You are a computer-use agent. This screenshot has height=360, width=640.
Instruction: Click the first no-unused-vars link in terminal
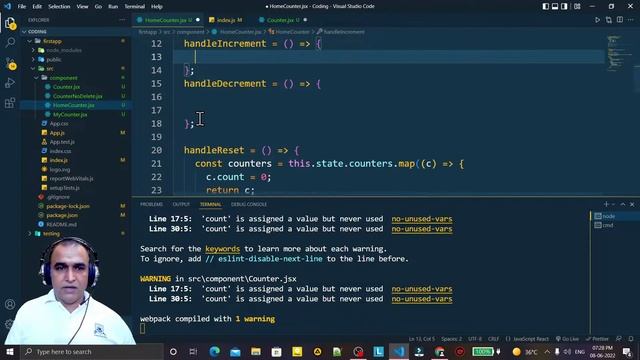(422, 219)
